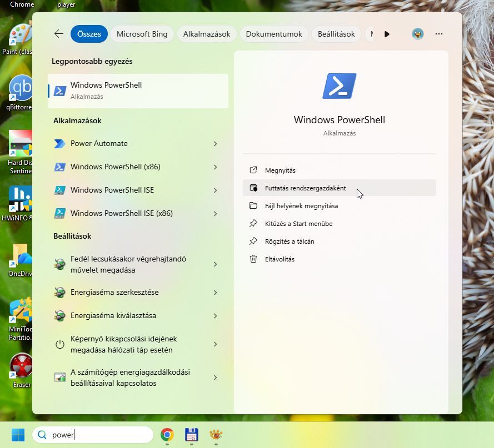This screenshot has width=494, height=448.
Task: Expand Windows PowerShell ISE chevron
Action: click(x=215, y=190)
